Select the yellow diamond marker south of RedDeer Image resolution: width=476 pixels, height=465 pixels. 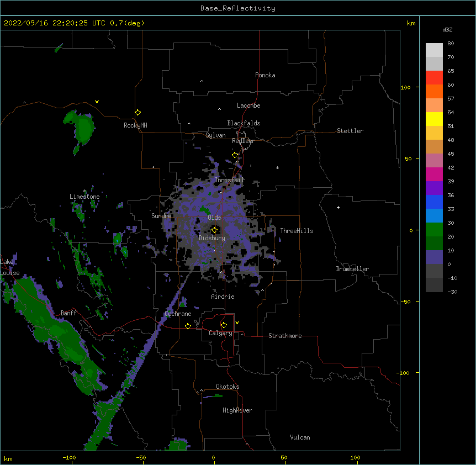pos(235,155)
